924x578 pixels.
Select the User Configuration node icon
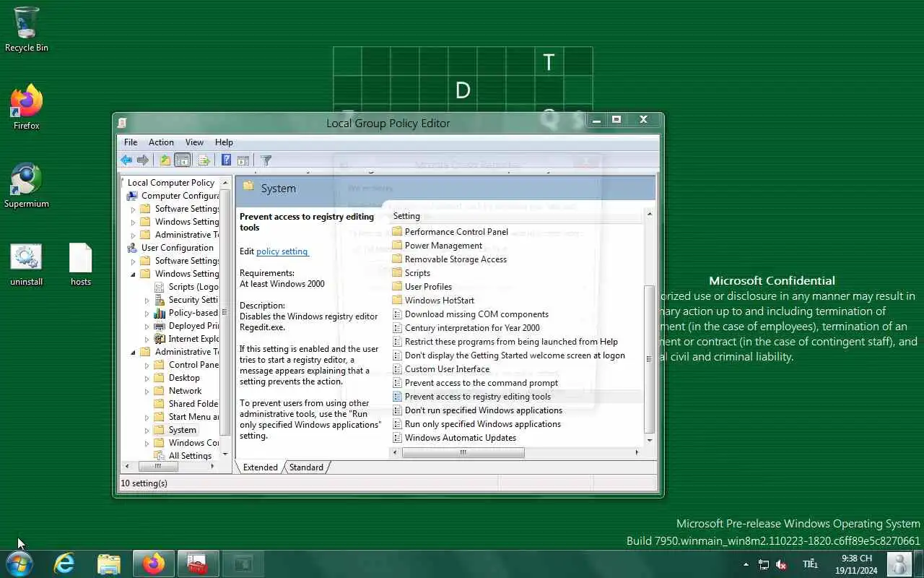[133, 248]
